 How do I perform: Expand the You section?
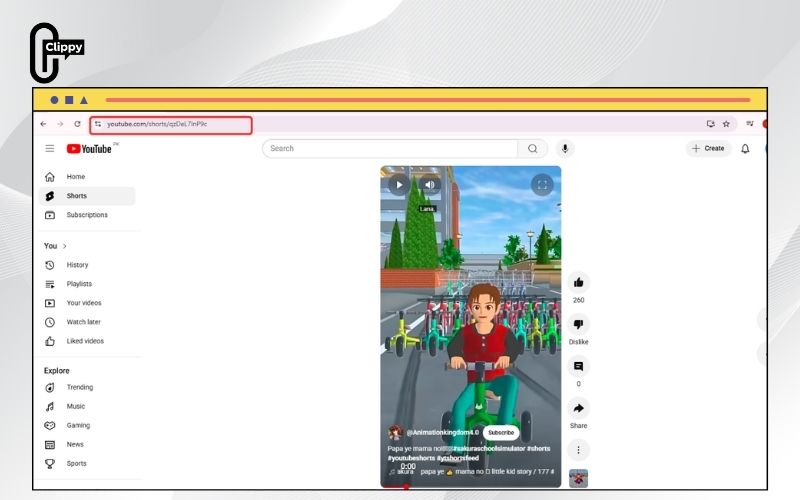pyautogui.click(x=55, y=246)
